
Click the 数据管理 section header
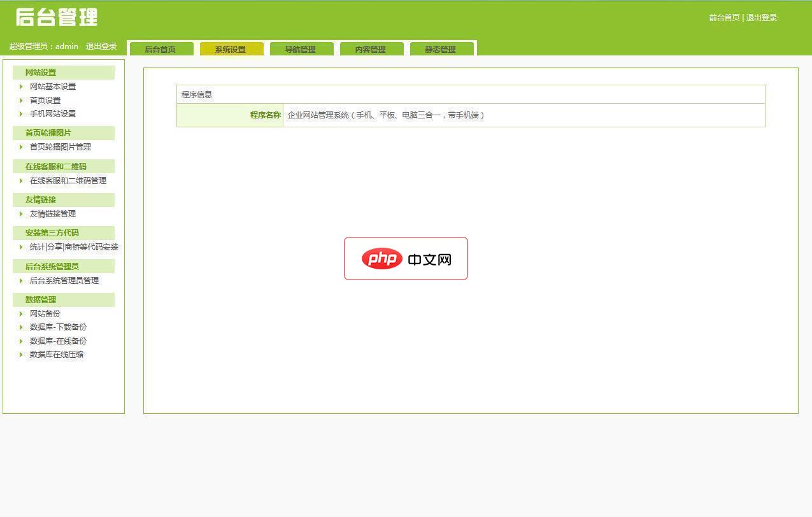[x=64, y=300]
